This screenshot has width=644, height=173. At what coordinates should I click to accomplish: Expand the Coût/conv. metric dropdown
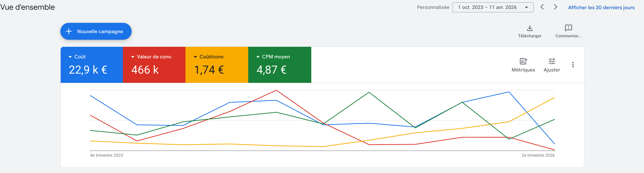coord(195,57)
